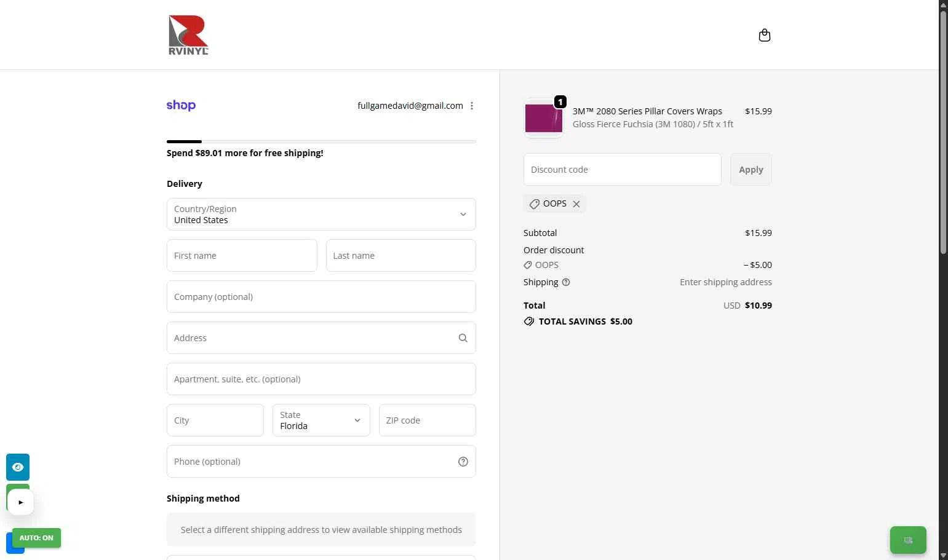Open the RVINYL logo home link
The width and height of the screenshot is (948, 560).
[x=188, y=35]
